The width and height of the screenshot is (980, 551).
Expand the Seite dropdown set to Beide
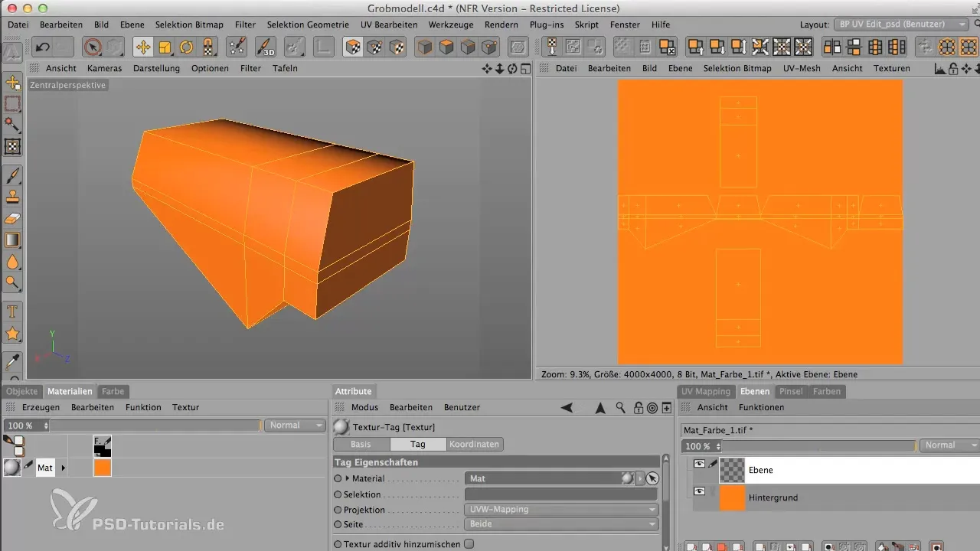click(561, 524)
